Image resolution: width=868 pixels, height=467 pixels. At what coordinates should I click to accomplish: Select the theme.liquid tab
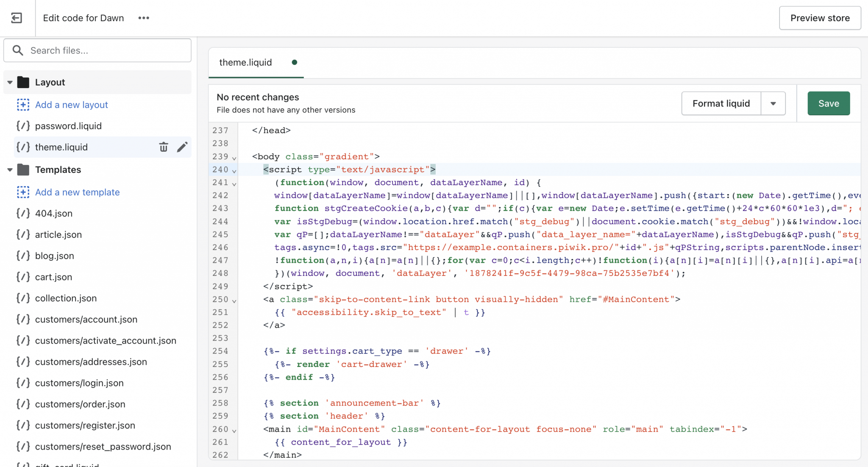pyautogui.click(x=246, y=62)
